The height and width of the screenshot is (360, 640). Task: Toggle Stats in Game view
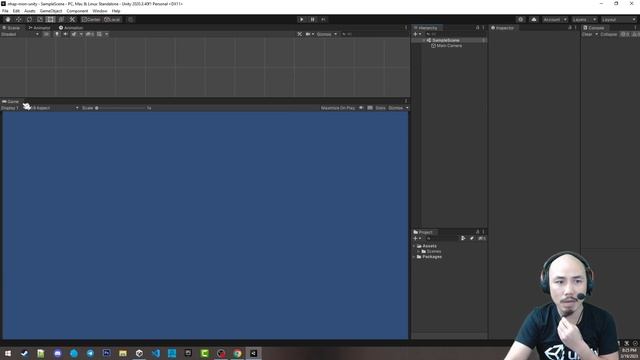point(380,108)
